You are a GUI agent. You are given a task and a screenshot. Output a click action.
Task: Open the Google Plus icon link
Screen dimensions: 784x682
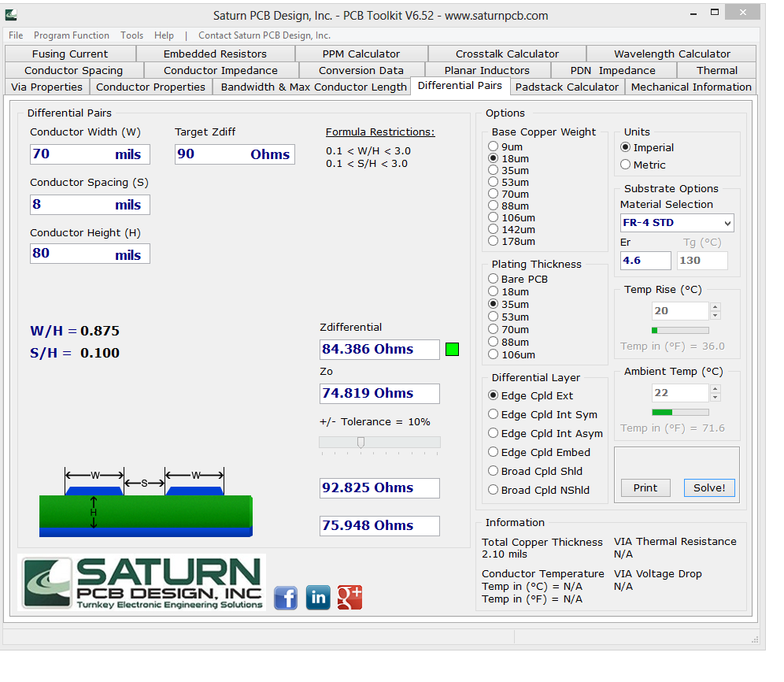tap(350, 598)
